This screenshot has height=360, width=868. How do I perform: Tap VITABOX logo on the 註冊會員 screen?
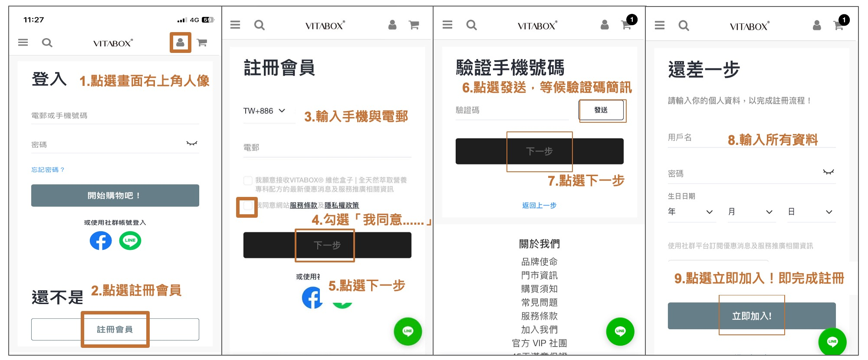[x=325, y=26]
